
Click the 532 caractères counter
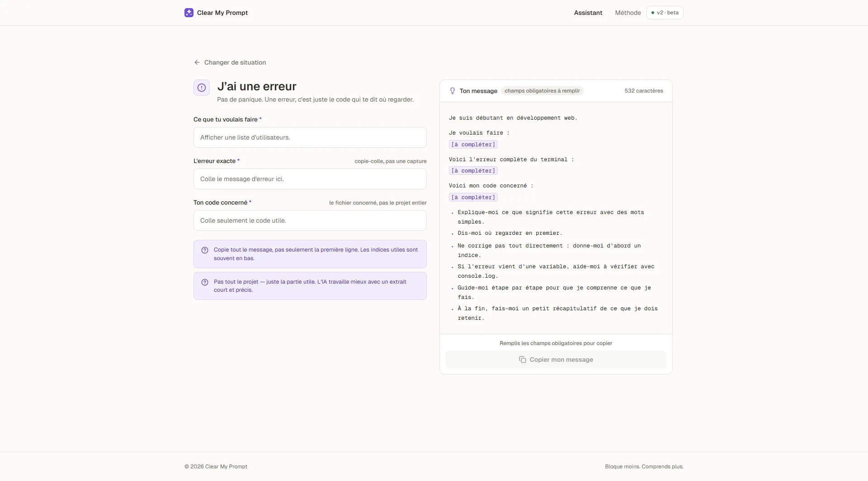pos(644,91)
